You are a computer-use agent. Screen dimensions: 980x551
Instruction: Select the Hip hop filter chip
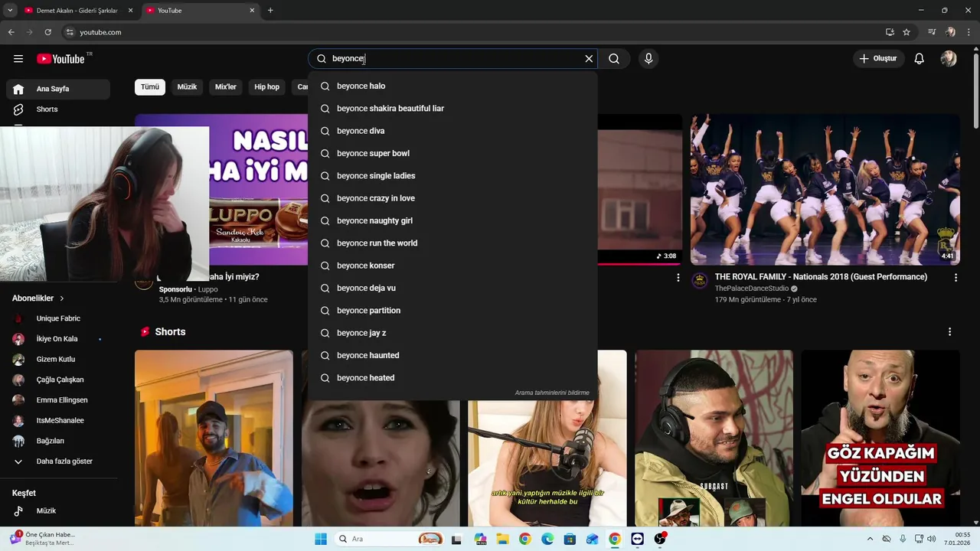266,87
